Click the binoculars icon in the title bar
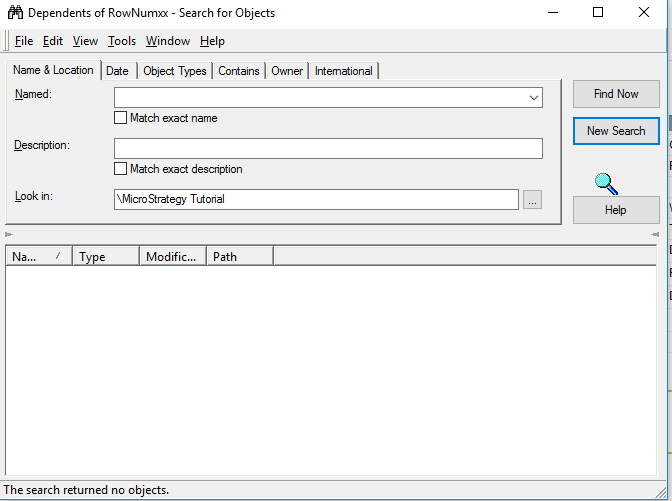 (15, 13)
